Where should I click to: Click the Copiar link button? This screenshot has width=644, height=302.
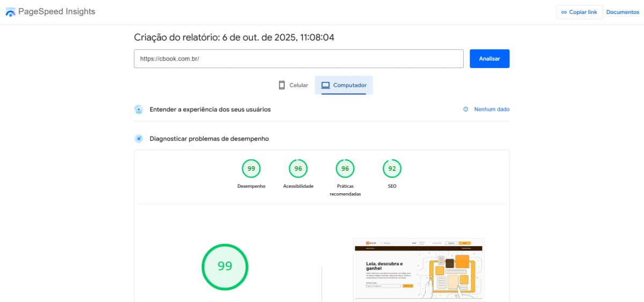[579, 12]
